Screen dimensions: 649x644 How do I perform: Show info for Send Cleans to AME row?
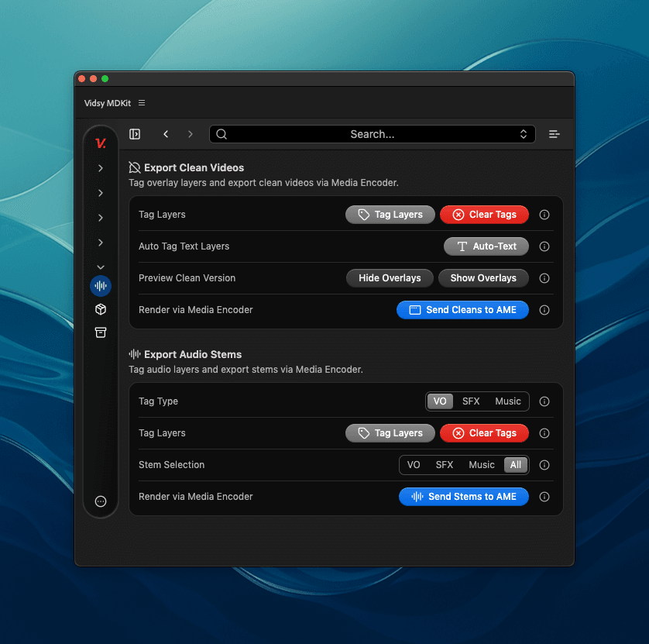click(x=544, y=310)
